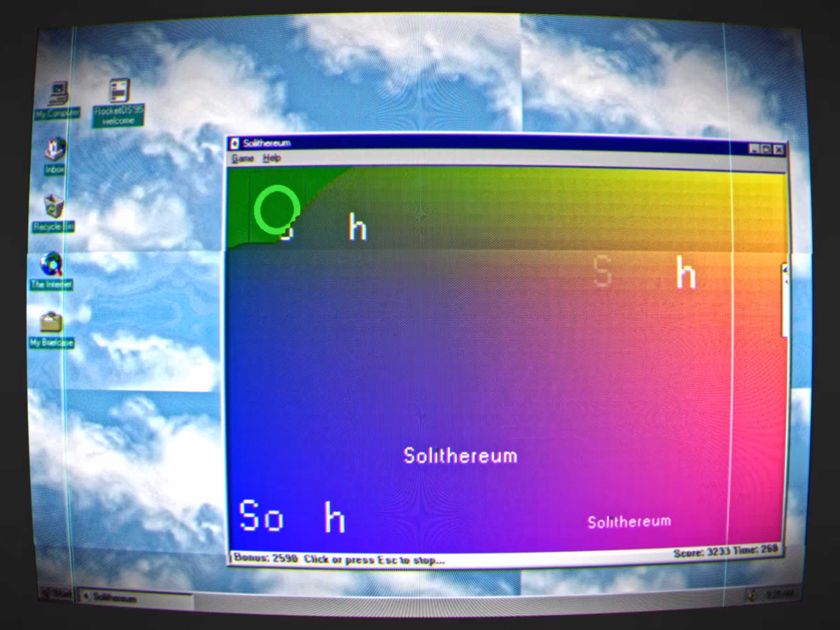Close the Solithereum window
The height and width of the screenshot is (630, 840).
[x=779, y=150]
